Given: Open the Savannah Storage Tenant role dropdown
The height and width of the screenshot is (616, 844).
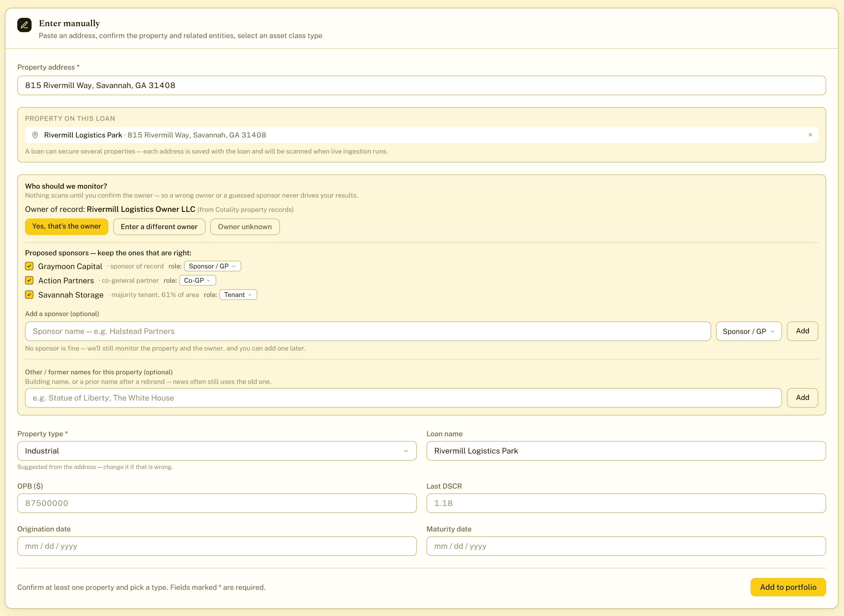Looking at the screenshot, I should (238, 295).
